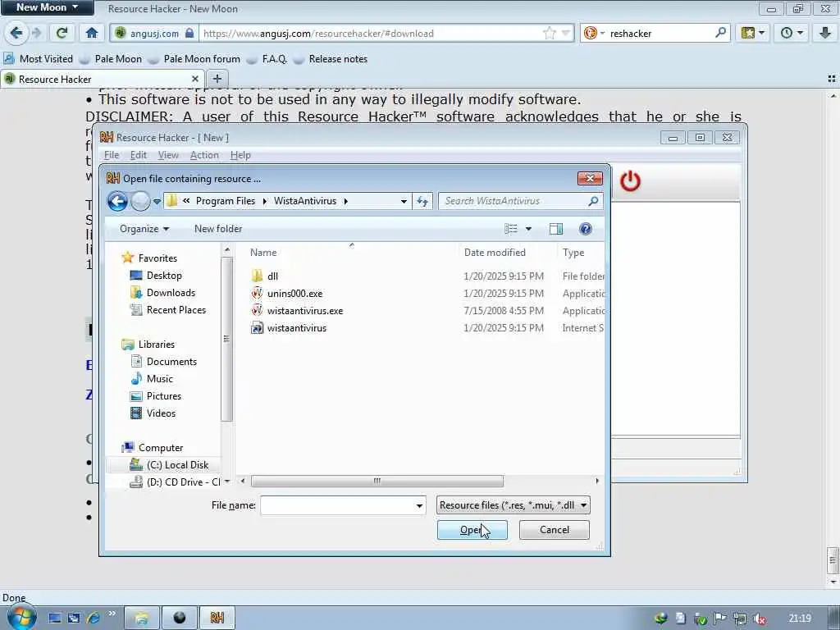Close the Resource Hacker browser tab
Viewport: 840px width, 630px height.
pyautogui.click(x=195, y=79)
